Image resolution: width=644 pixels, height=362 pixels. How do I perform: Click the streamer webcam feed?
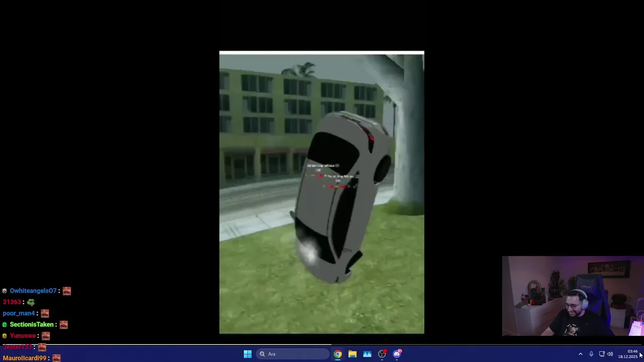[573, 296]
